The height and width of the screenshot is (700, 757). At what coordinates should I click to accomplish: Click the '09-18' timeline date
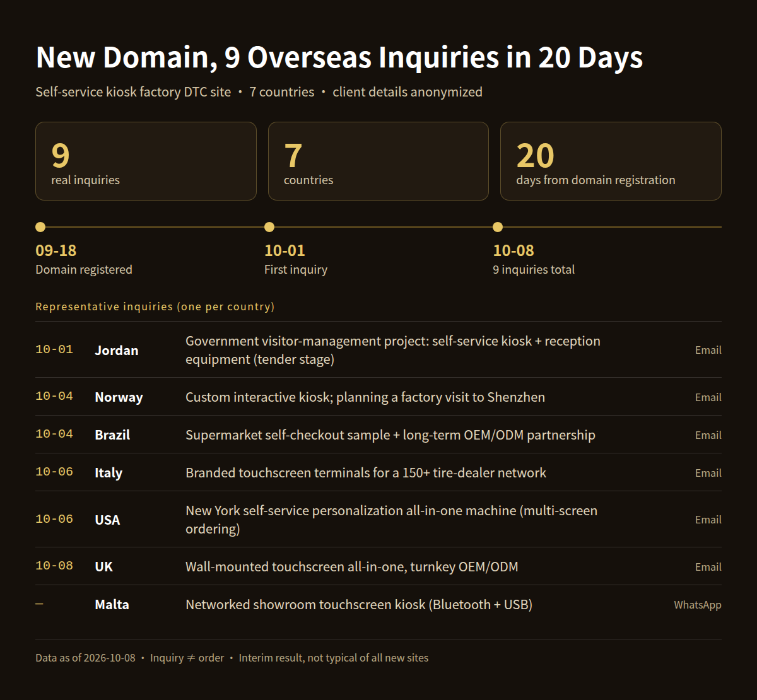(56, 250)
